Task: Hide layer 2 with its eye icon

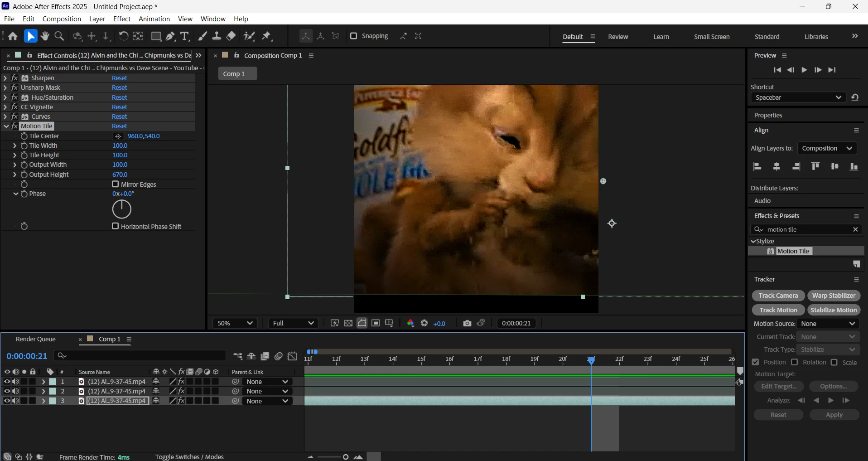Action: pos(7,391)
